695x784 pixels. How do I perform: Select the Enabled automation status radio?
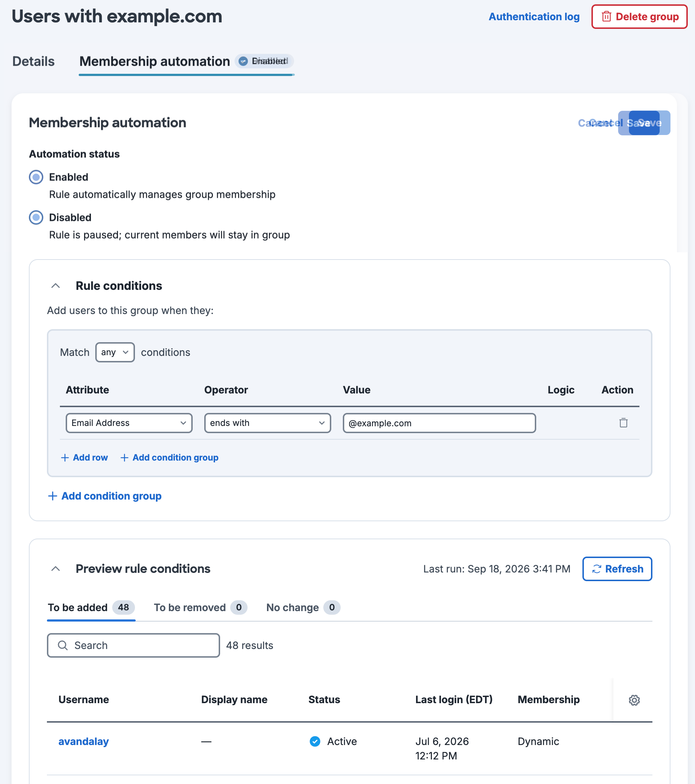coord(36,177)
